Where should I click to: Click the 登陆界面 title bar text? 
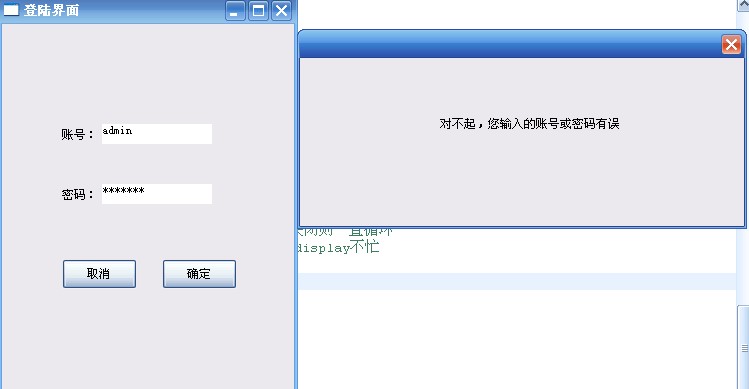click(52, 10)
